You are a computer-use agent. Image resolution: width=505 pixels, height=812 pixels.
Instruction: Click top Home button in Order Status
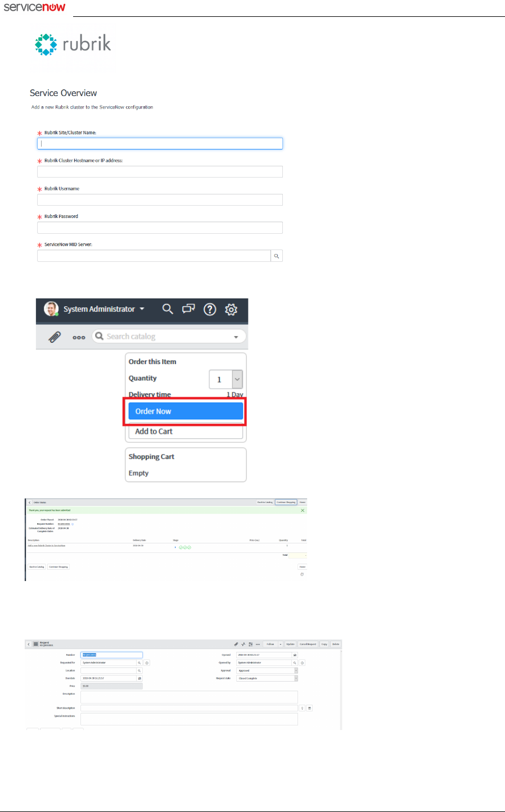pyautogui.click(x=303, y=502)
